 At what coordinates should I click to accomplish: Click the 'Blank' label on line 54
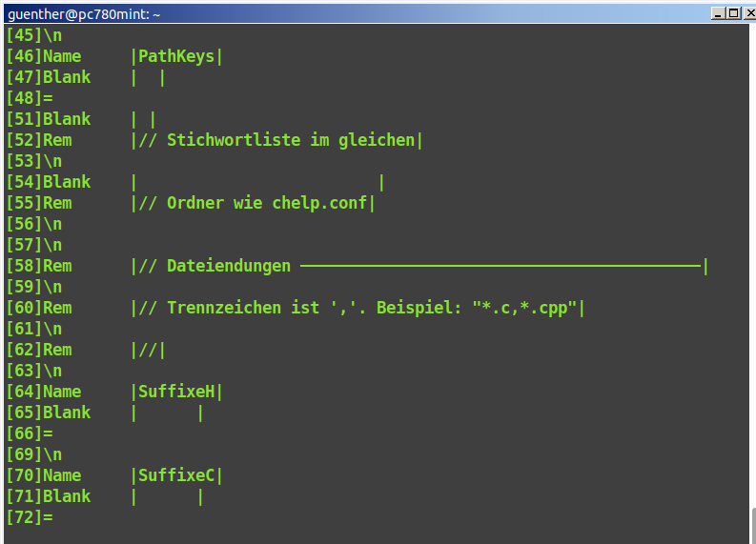click(x=67, y=182)
